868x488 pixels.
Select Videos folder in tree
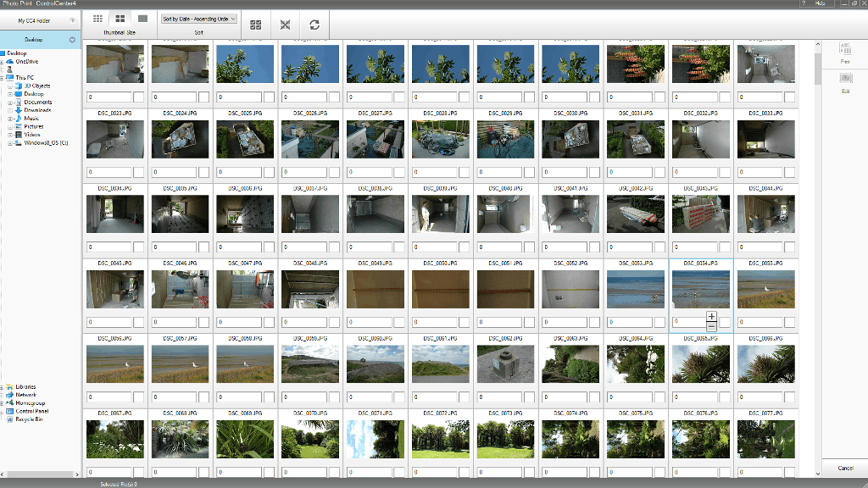click(x=32, y=135)
